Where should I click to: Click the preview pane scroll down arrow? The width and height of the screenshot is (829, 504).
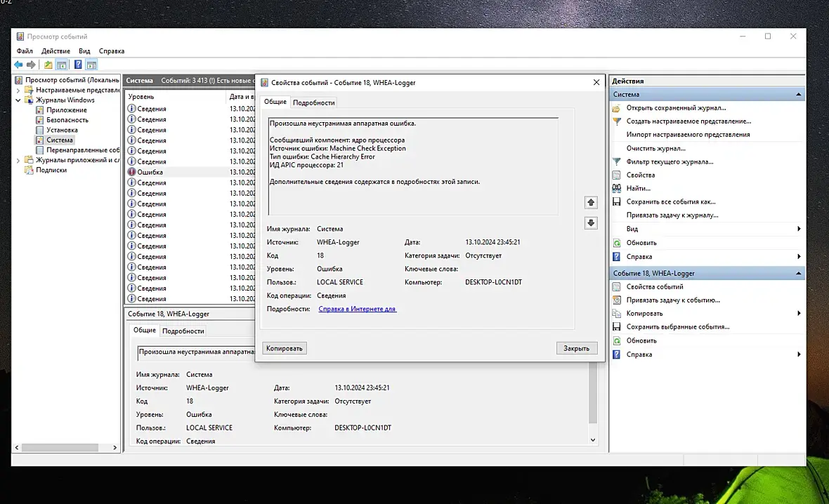coord(593,440)
